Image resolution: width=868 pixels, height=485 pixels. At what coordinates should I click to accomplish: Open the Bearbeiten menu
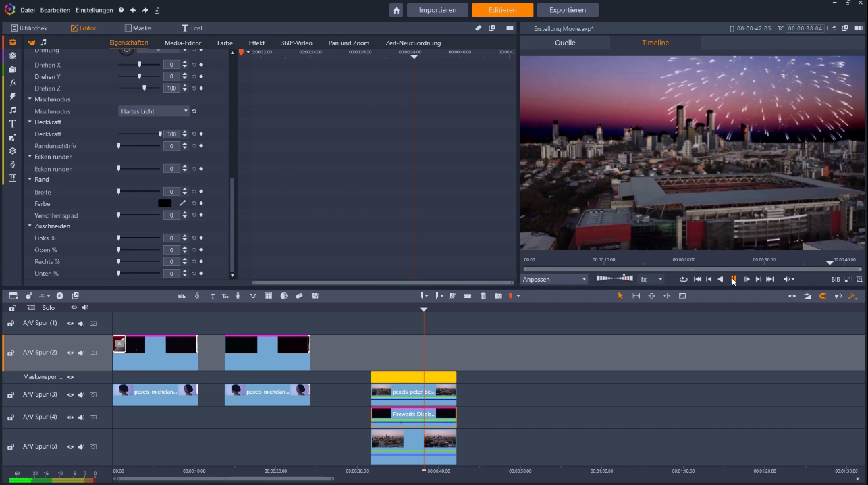(55, 10)
